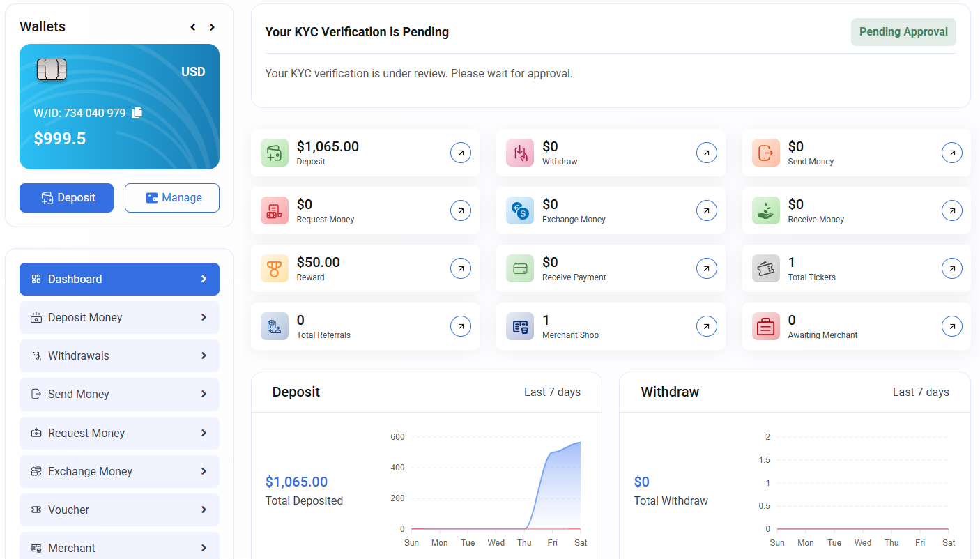Click the Total Referrals icon
980x559 pixels.
click(x=275, y=326)
